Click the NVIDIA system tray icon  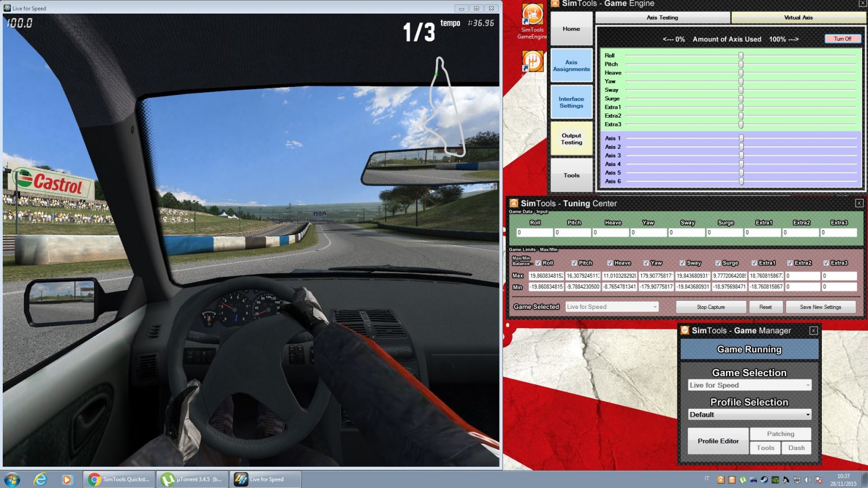775,480
